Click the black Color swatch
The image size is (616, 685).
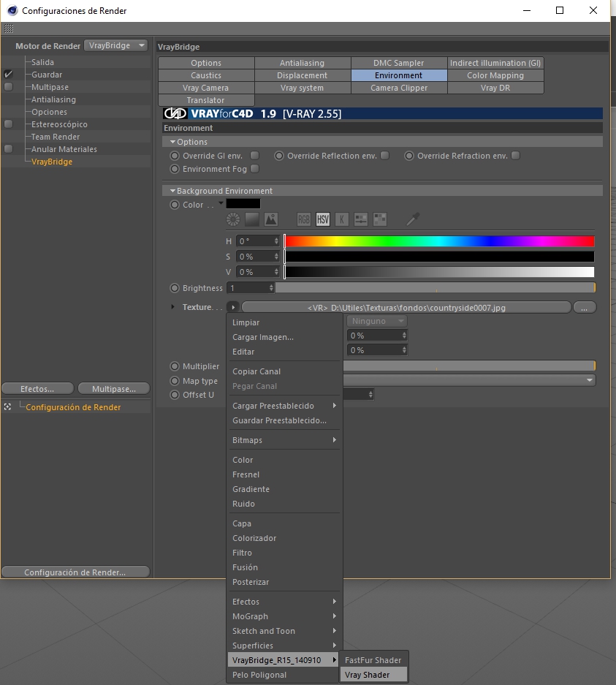click(243, 203)
